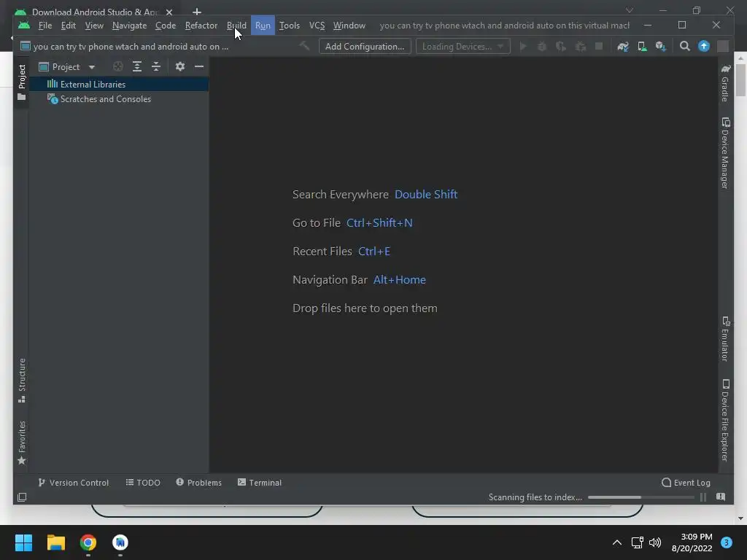Screen dimensions: 747x560
Task: Open the Refactor menu
Action: click(201, 26)
